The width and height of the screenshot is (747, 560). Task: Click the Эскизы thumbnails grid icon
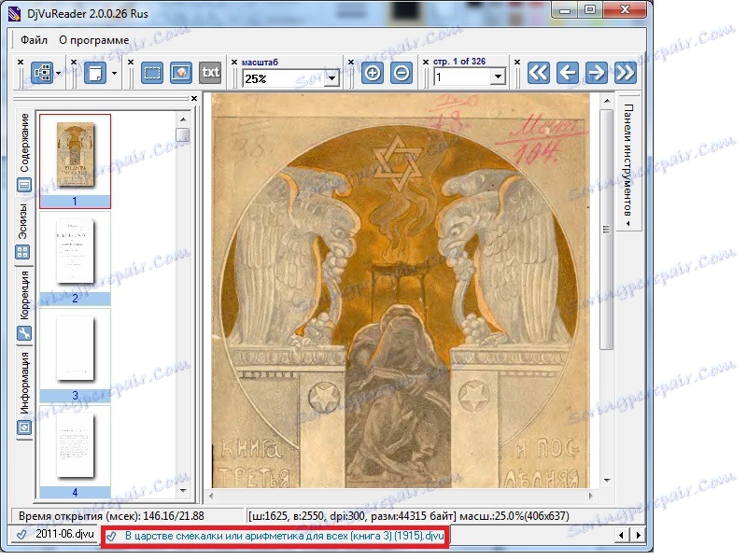[22, 252]
